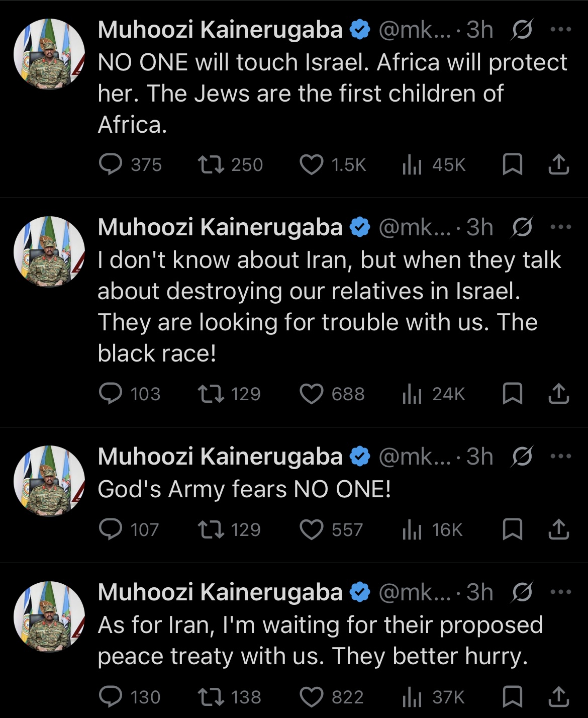Like the tweet with 822 likes

(312, 697)
